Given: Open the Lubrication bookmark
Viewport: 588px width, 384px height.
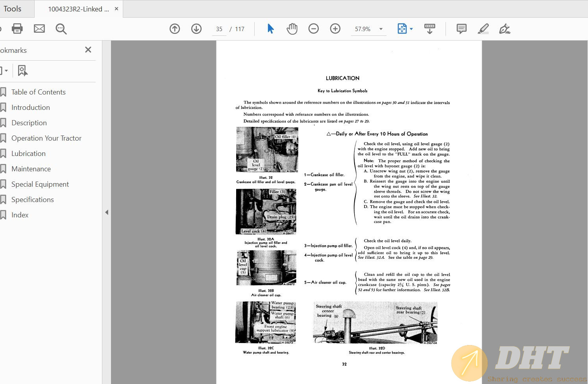Looking at the screenshot, I should click(28, 154).
